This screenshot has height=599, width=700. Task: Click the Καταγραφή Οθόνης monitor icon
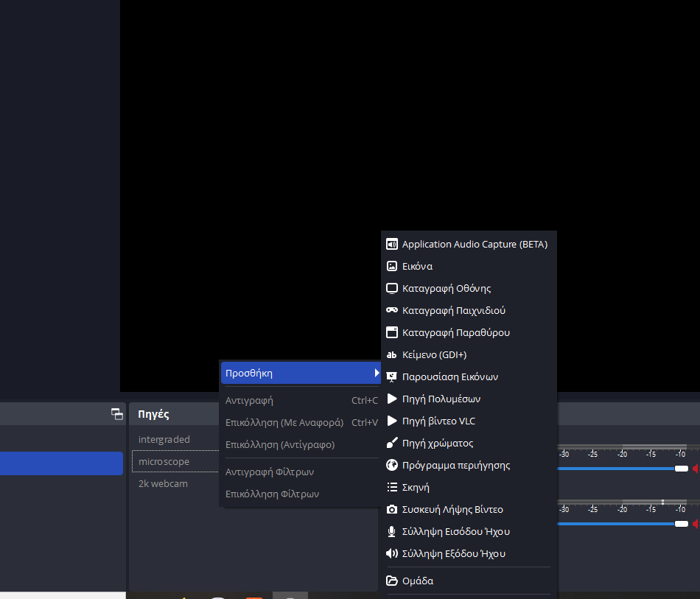pos(391,288)
